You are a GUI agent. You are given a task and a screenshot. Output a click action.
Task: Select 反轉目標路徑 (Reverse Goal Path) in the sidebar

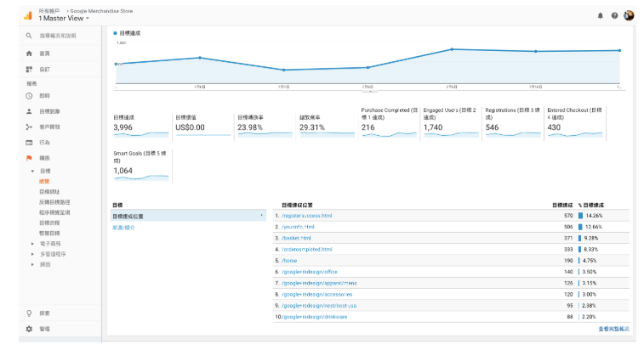(54, 202)
